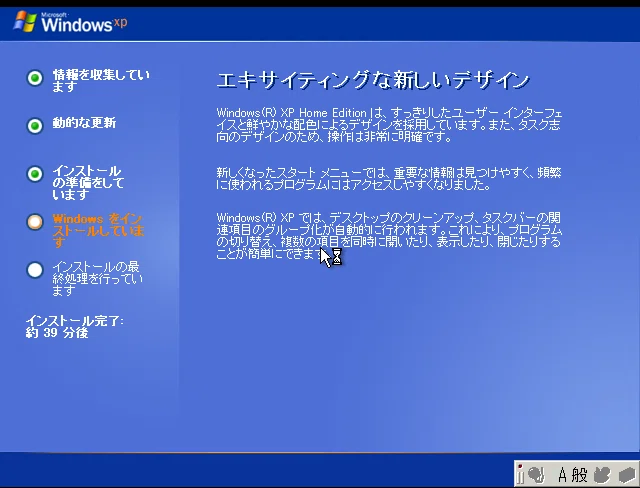The height and width of the screenshot is (488, 640).
Task: Click the greyed IME properties box icon
Action: [x=627, y=475]
